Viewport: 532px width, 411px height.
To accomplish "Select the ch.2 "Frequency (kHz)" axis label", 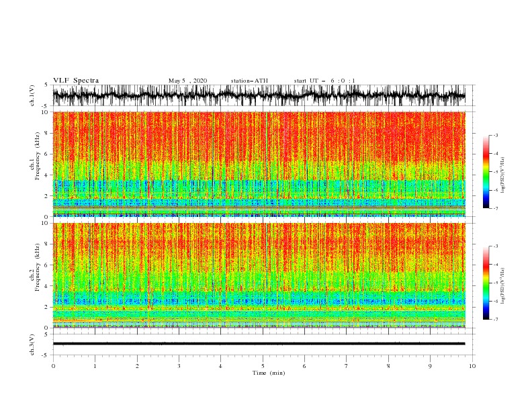I will click(38, 267).
